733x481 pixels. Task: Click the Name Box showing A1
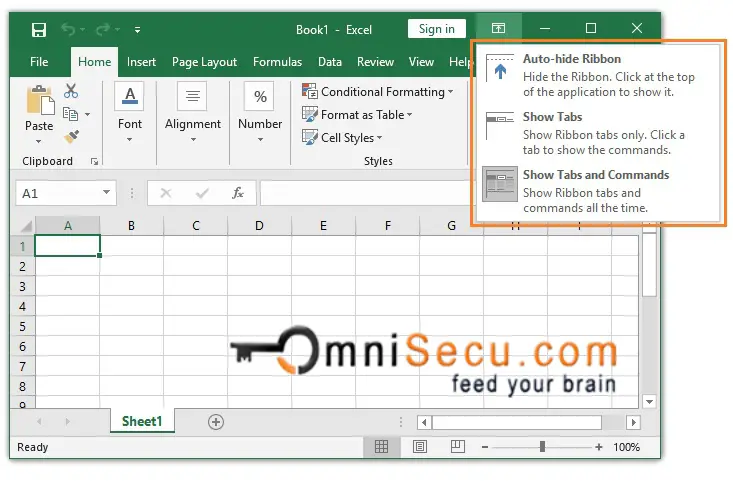[x=58, y=193]
